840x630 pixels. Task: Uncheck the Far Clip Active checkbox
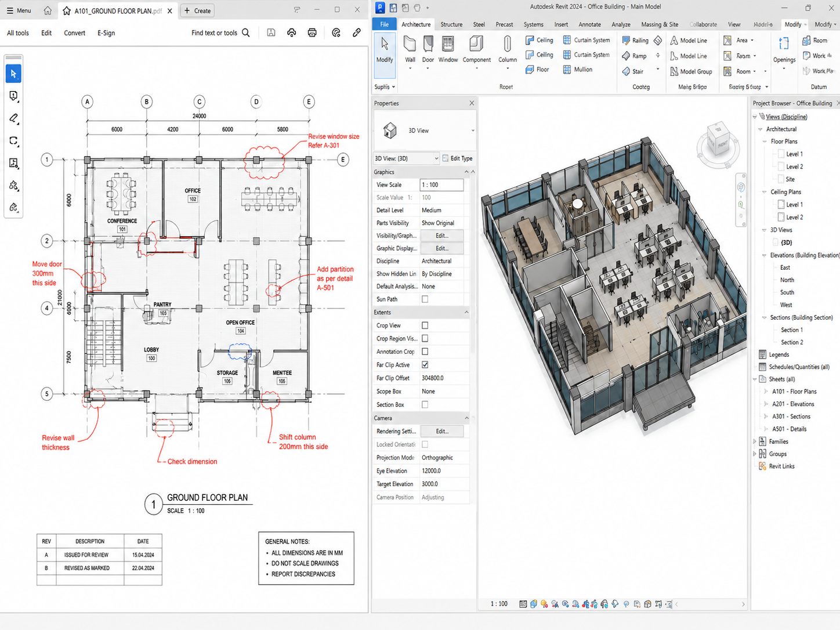click(425, 365)
